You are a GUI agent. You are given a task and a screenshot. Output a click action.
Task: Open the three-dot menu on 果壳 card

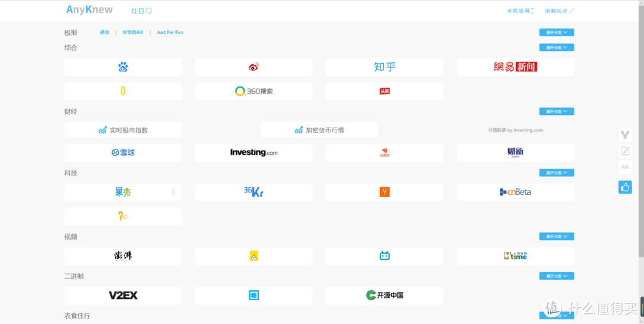174,192
